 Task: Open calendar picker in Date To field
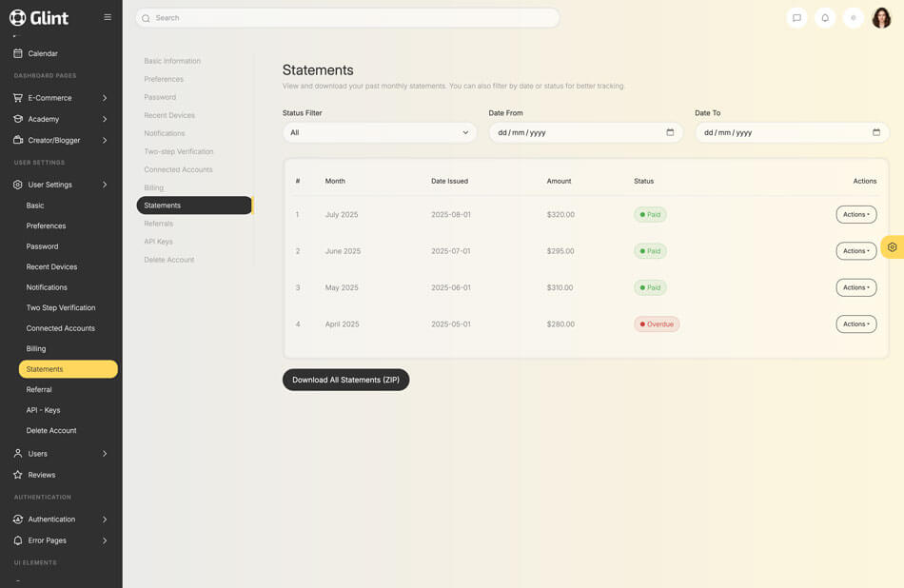click(x=875, y=132)
